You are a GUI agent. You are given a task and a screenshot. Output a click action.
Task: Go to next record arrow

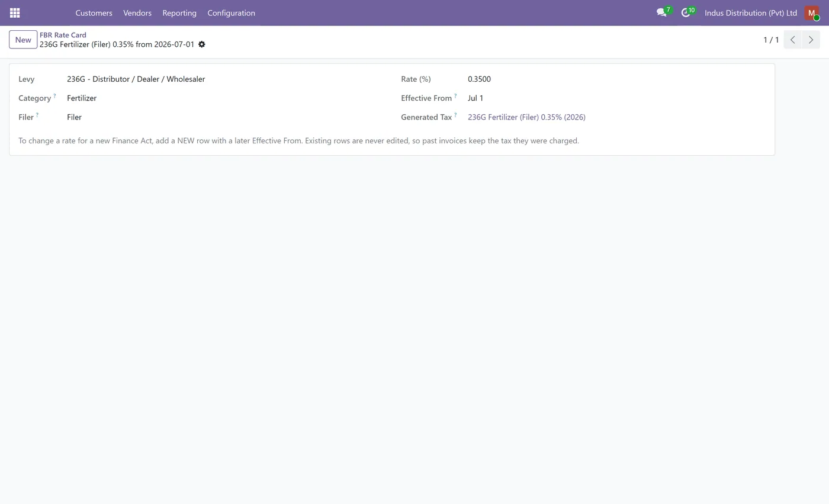point(811,40)
